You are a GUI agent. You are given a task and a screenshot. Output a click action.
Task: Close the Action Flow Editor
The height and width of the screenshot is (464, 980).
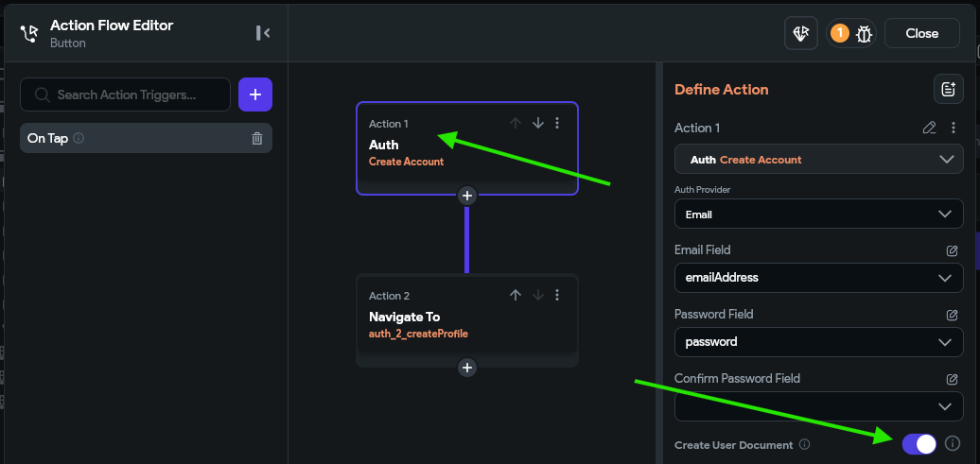922,33
